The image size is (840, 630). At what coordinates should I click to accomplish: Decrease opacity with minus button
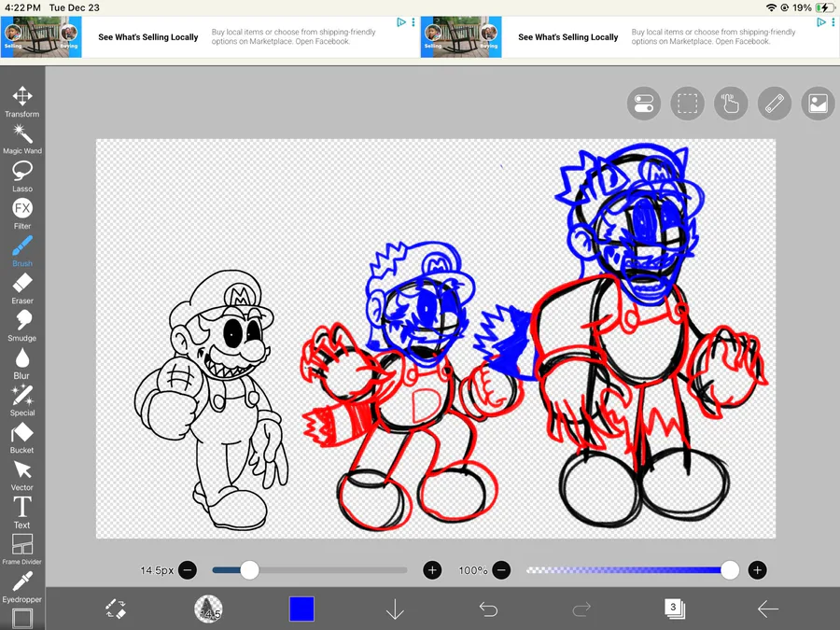click(x=501, y=570)
